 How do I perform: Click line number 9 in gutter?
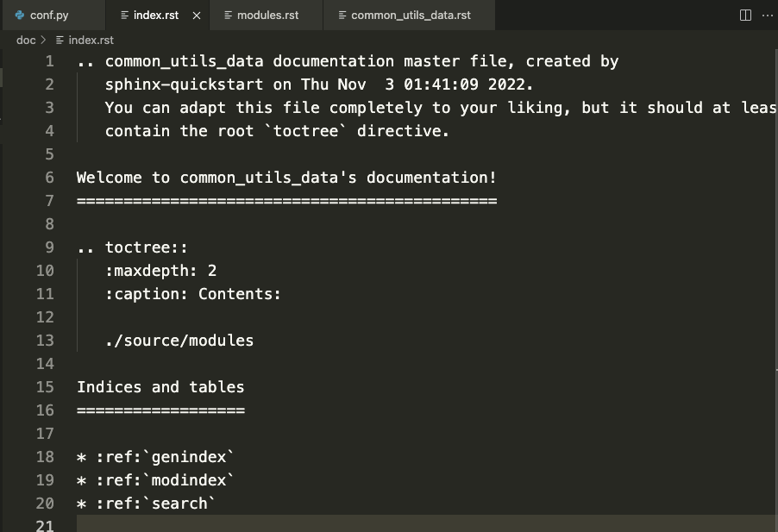tap(49, 247)
